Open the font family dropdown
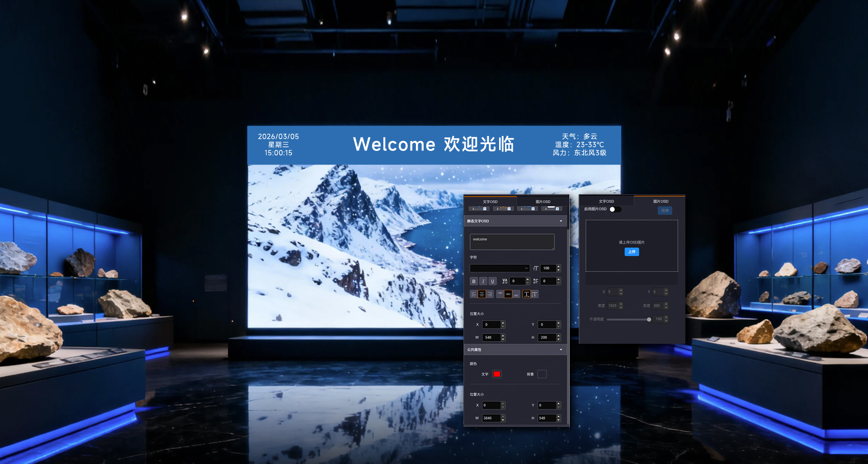 500,268
